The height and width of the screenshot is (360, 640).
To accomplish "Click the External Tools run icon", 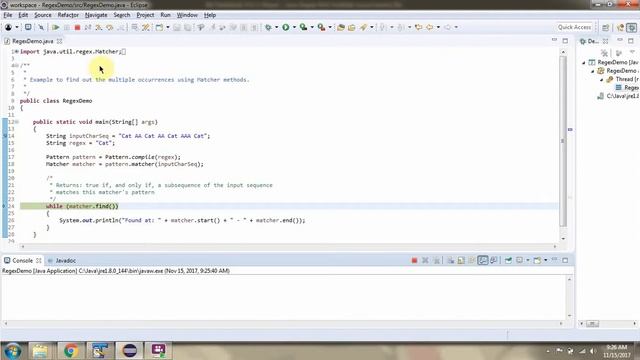I will point(321,27).
